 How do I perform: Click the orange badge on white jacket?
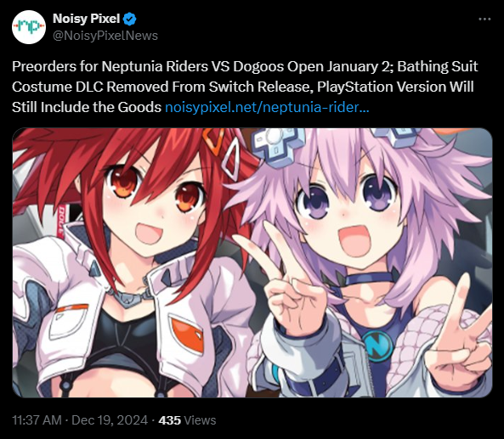point(187,335)
